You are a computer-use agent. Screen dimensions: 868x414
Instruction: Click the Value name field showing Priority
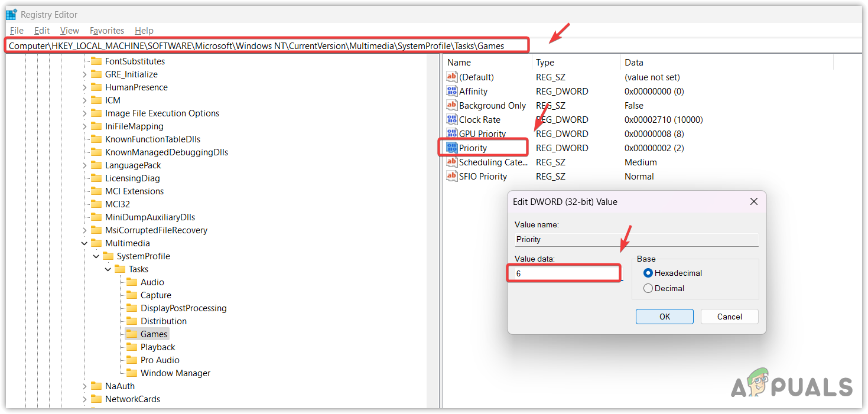tap(636, 239)
